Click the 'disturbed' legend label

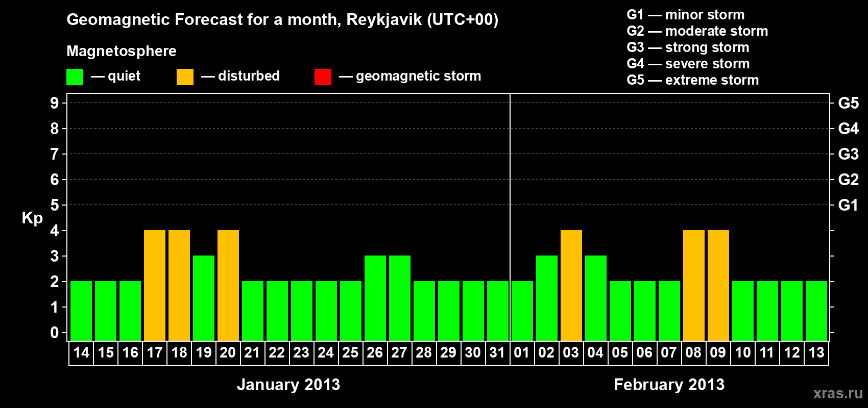pyautogui.click(x=249, y=76)
